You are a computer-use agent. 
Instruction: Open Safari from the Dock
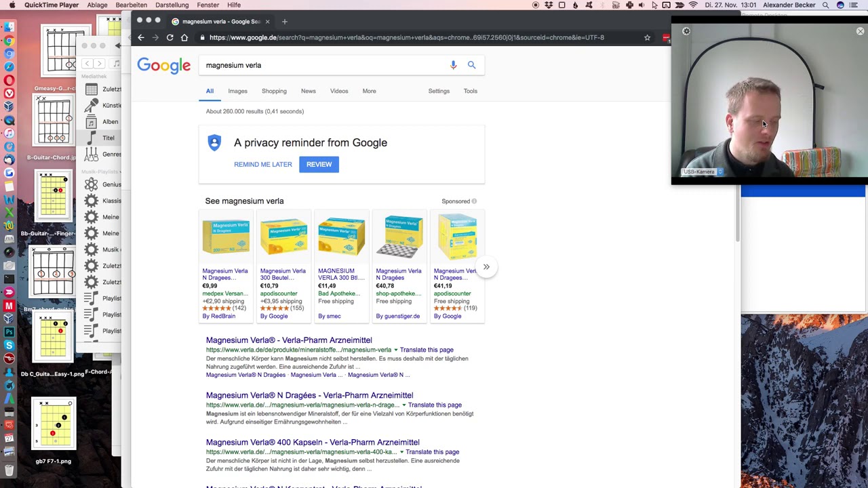point(9,66)
